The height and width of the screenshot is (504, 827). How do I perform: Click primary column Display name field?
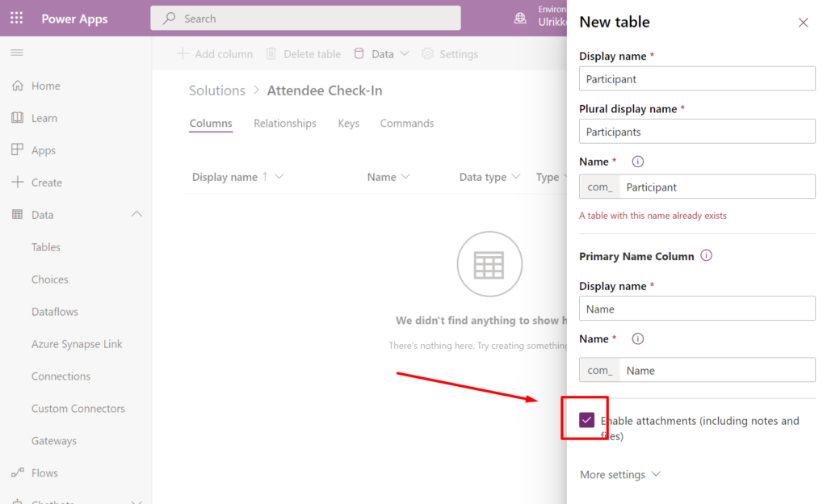pos(697,309)
